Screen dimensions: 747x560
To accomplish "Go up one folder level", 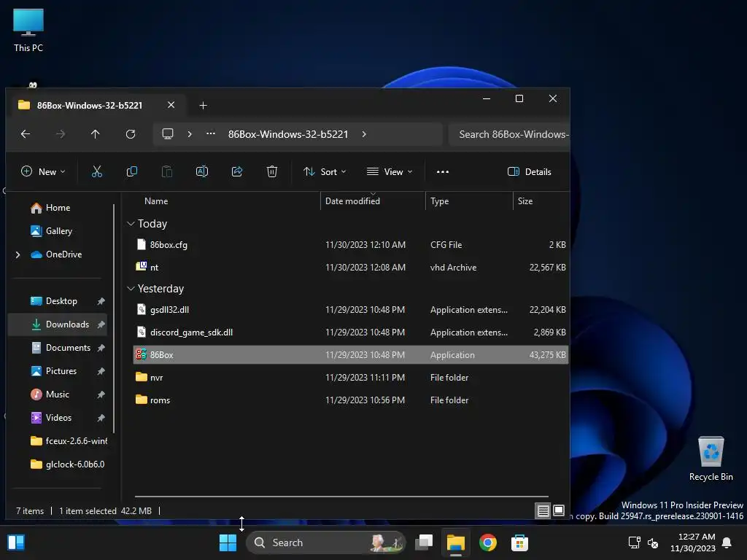I will coord(96,134).
